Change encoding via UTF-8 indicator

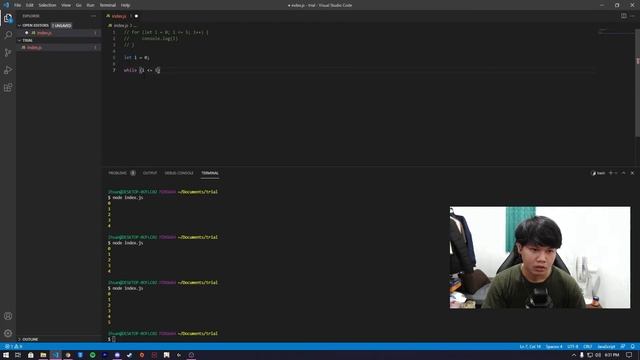[573, 347]
